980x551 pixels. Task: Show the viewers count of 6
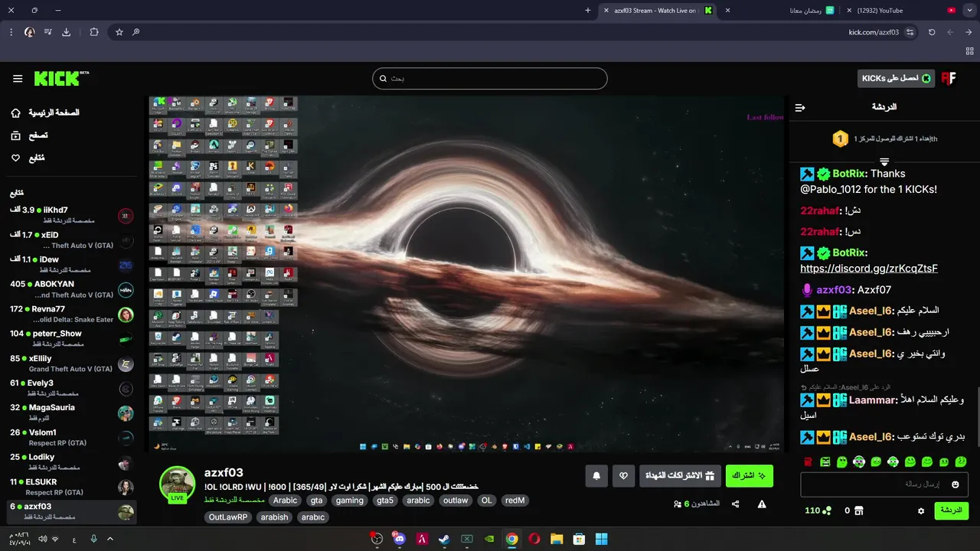pyautogui.click(x=697, y=504)
